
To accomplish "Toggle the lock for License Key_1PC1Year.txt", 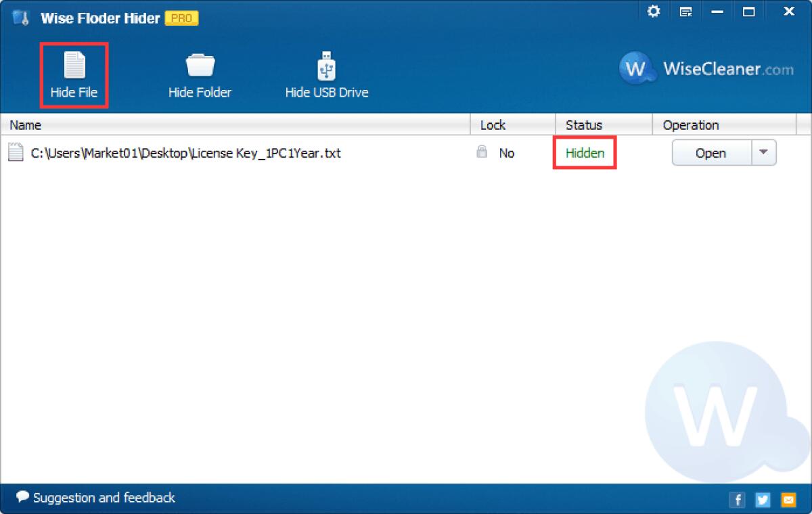I will pos(482,153).
